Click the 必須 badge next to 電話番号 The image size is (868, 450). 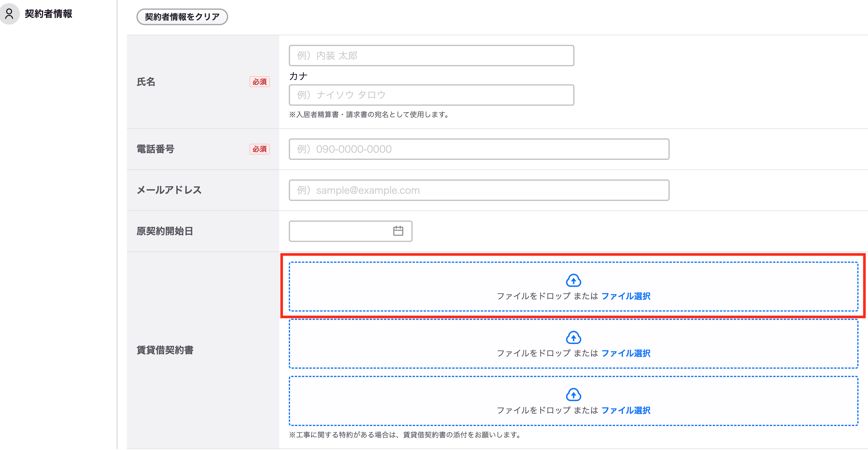259,149
